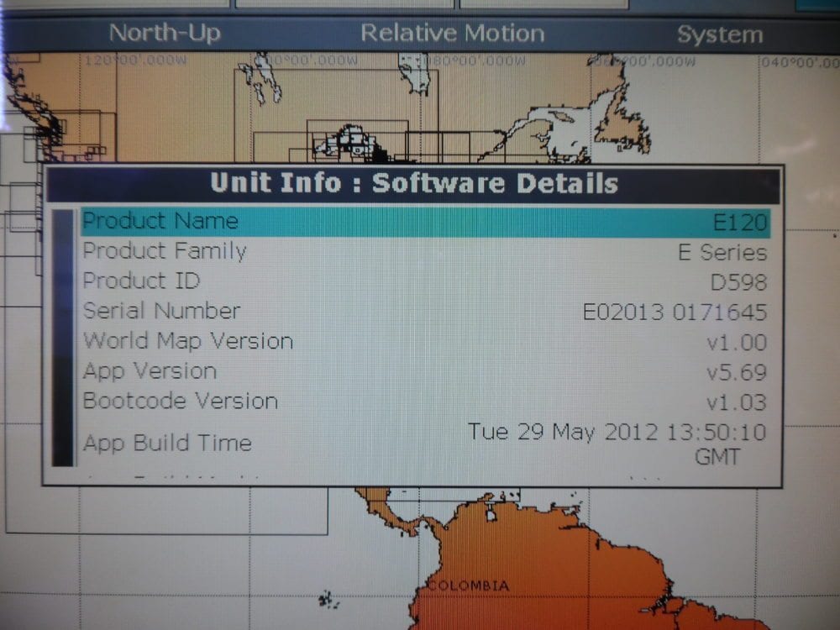Select the Product Family row label
840x630 pixels.
click(x=165, y=251)
